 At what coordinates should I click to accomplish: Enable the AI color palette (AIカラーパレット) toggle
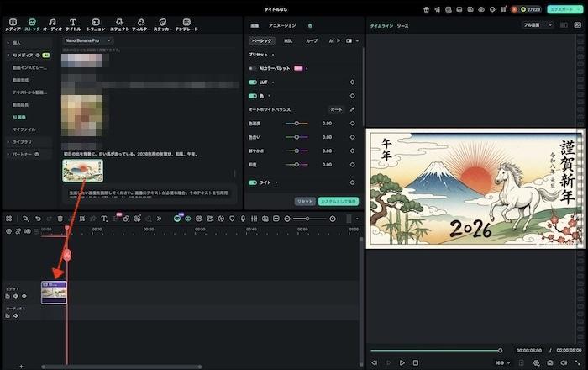253,68
